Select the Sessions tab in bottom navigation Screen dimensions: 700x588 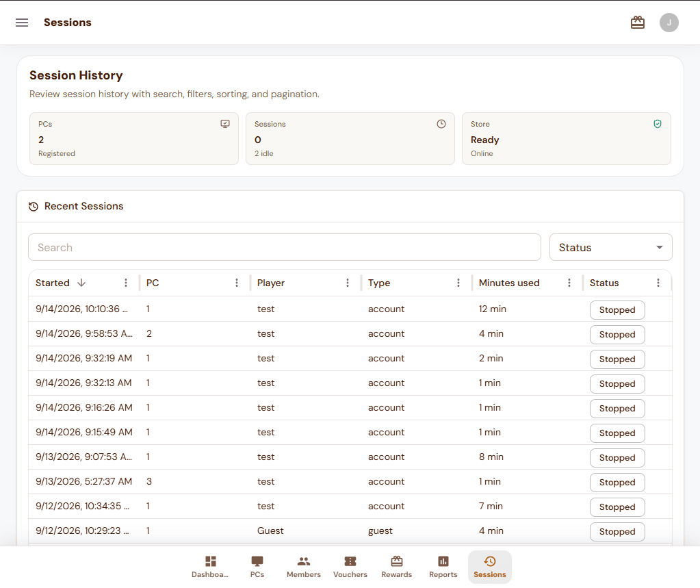point(490,567)
